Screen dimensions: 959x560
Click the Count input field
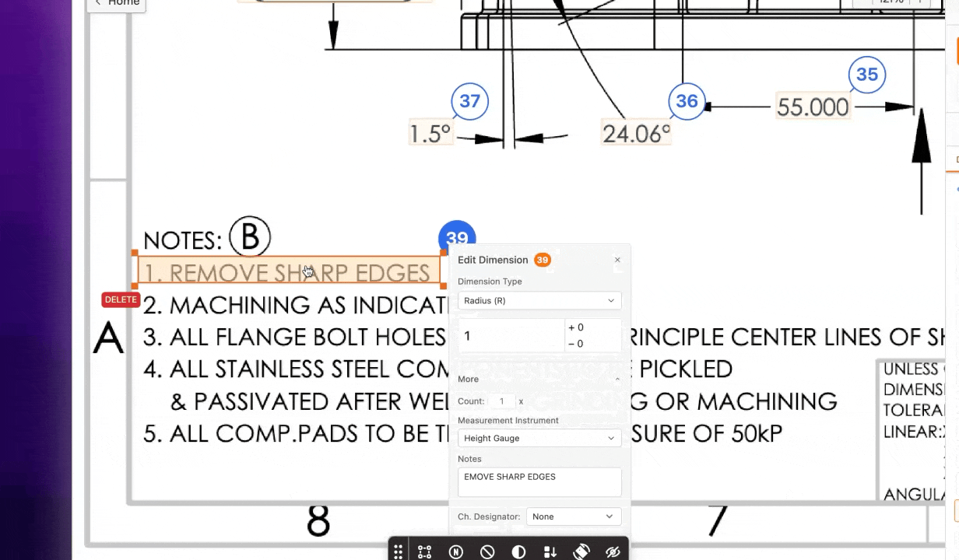501,401
